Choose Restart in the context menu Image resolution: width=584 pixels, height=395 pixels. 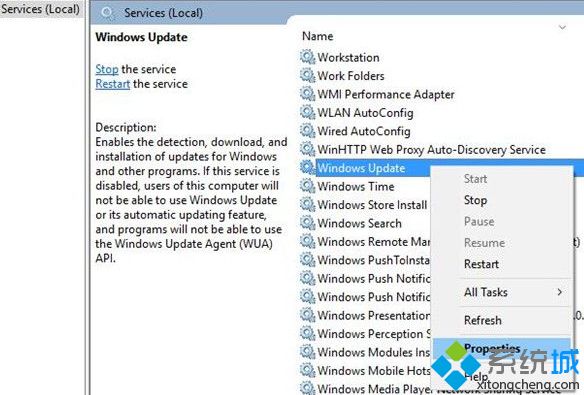click(x=481, y=264)
